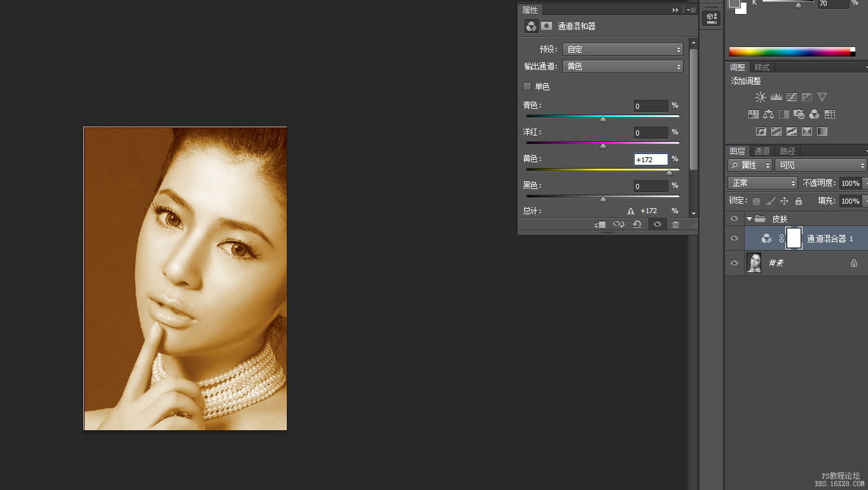This screenshot has width=868, height=490.
Task: Add a Levels adjustment layer
Action: [x=776, y=97]
